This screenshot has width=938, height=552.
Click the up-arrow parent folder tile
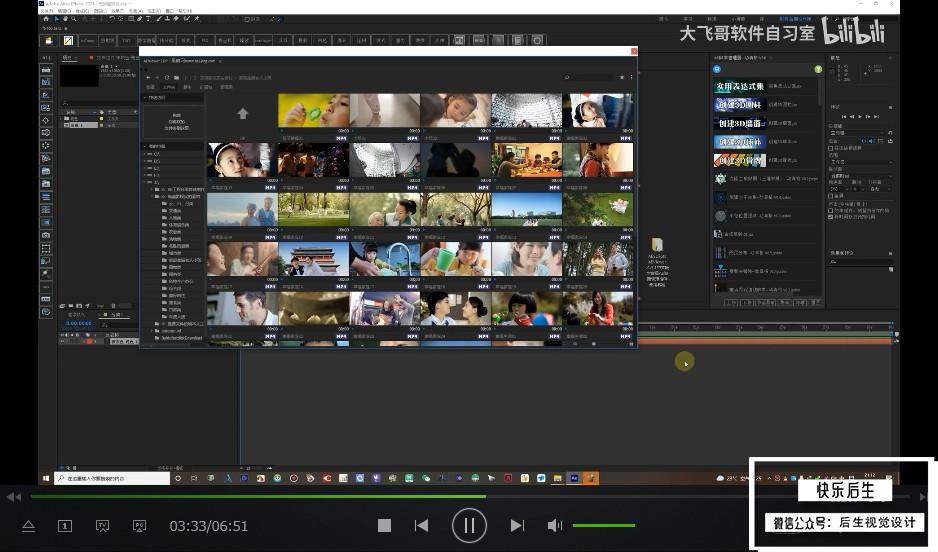pyautogui.click(x=242, y=114)
